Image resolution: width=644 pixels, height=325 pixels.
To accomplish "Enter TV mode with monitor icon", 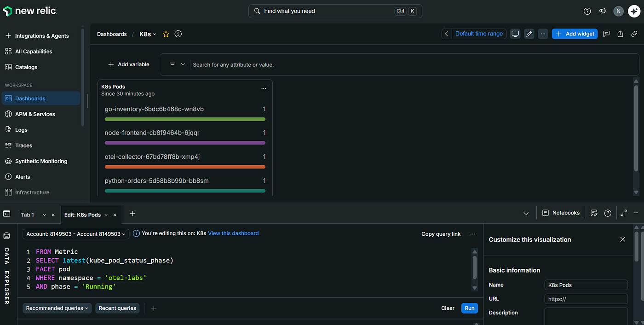I will [515, 34].
